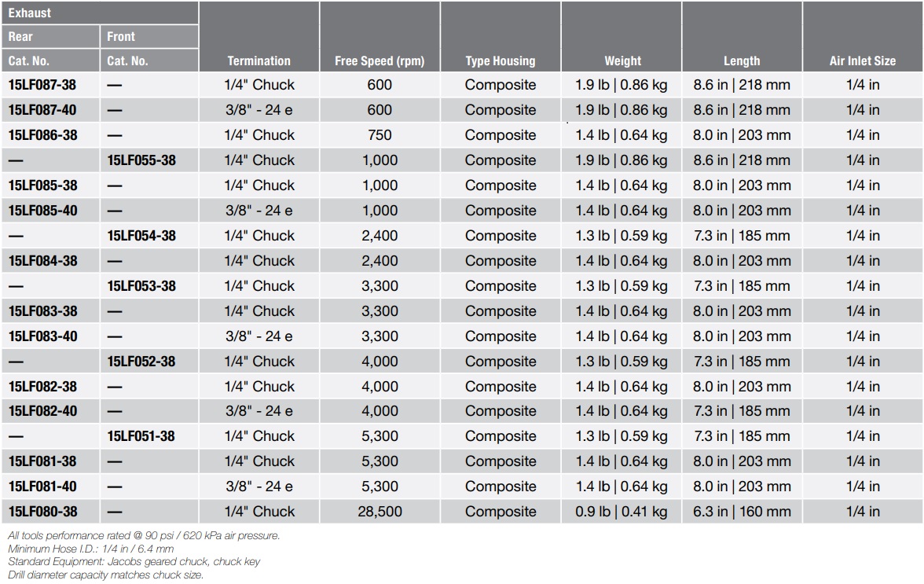Select front exhaust model 15LF052-38

141,362
